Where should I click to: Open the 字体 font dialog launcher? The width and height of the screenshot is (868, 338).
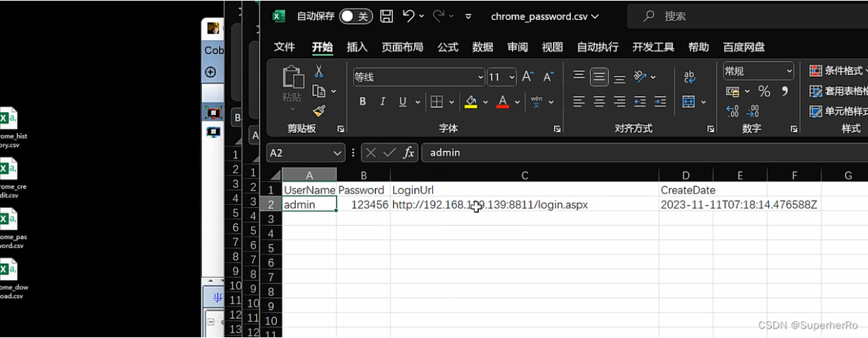click(x=557, y=129)
